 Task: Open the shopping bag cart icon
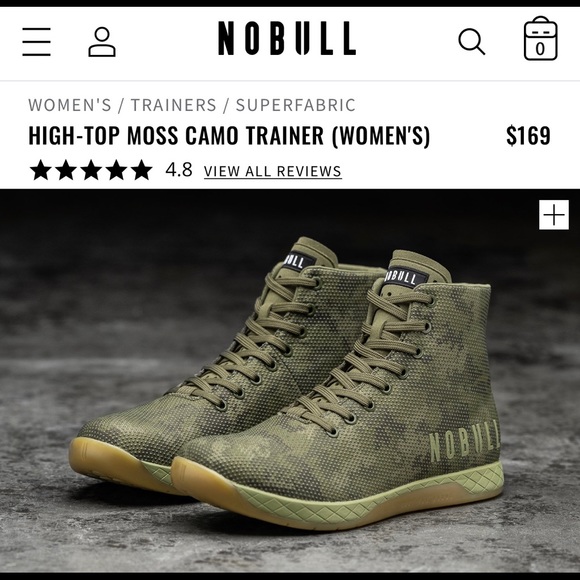(540, 38)
